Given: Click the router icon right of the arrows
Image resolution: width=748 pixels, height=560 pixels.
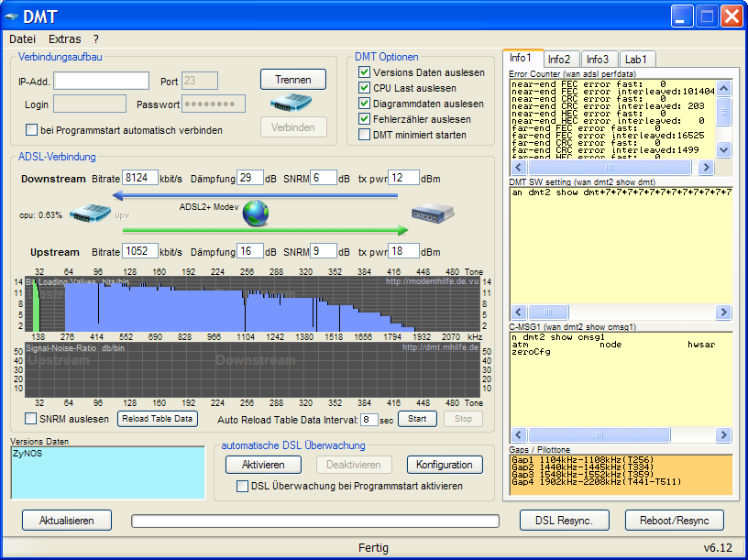Looking at the screenshot, I should click(433, 214).
